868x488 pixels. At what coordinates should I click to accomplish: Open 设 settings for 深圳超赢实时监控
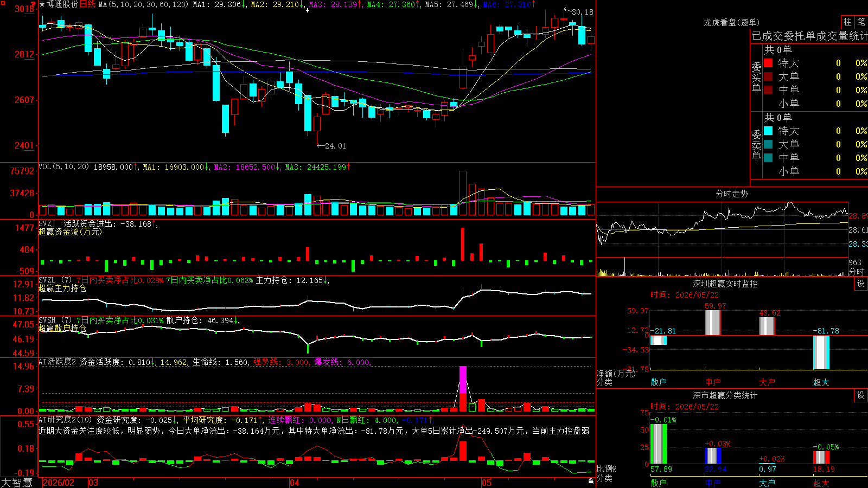click(861, 284)
